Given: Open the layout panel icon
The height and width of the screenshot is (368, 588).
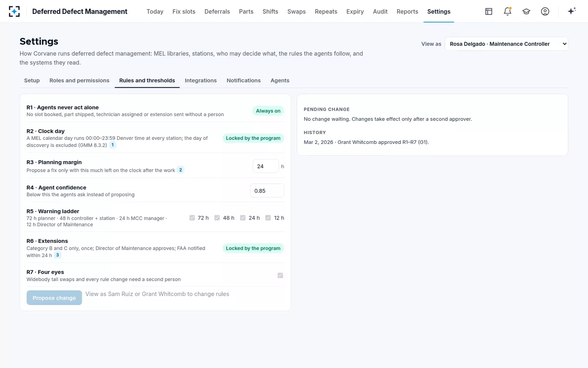Looking at the screenshot, I should [489, 11].
